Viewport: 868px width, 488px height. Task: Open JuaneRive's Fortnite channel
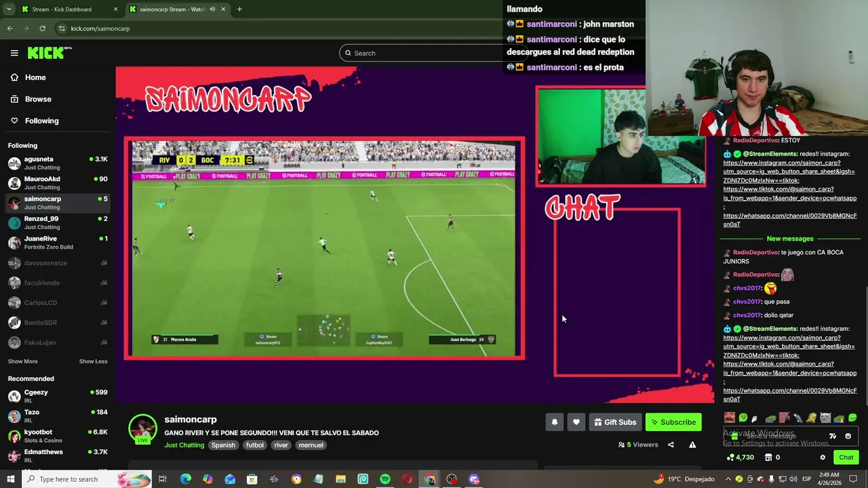58,243
